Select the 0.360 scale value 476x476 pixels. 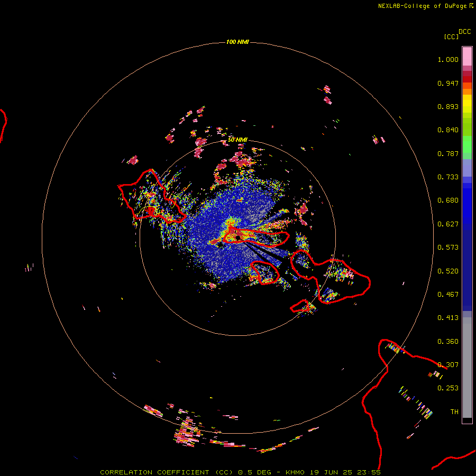tap(448, 342)
